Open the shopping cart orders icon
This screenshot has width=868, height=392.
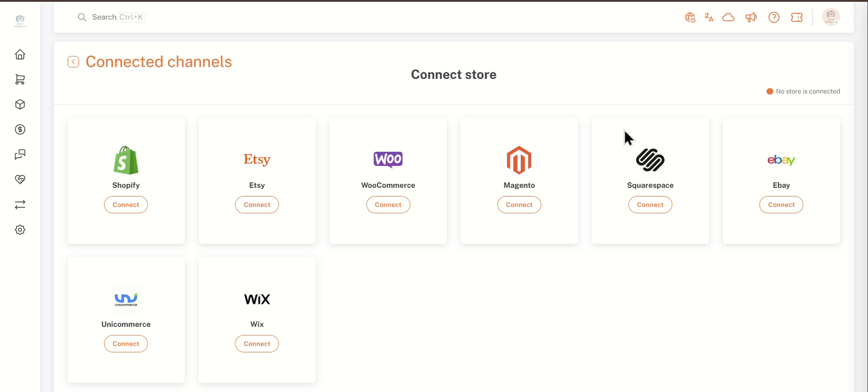tap(20, 80)
